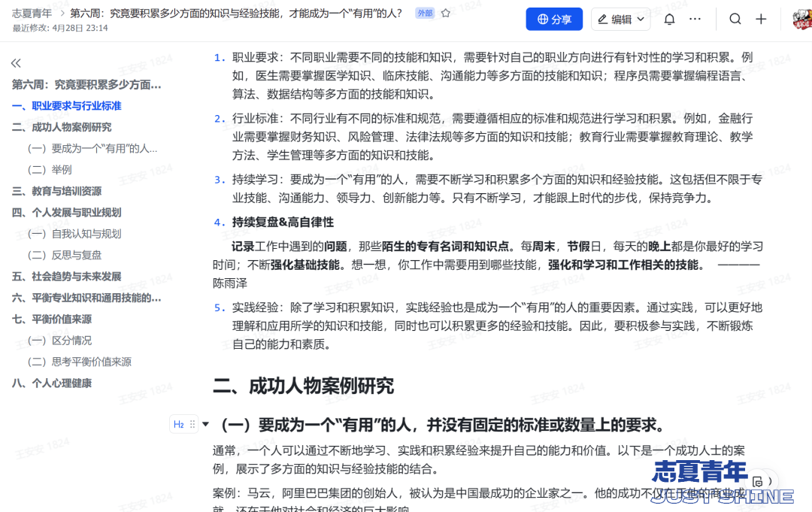Viewport: 812px width, 512px height.
Task: Go to 七、平衡价值来源 section
Action: [x=52, y=319]
